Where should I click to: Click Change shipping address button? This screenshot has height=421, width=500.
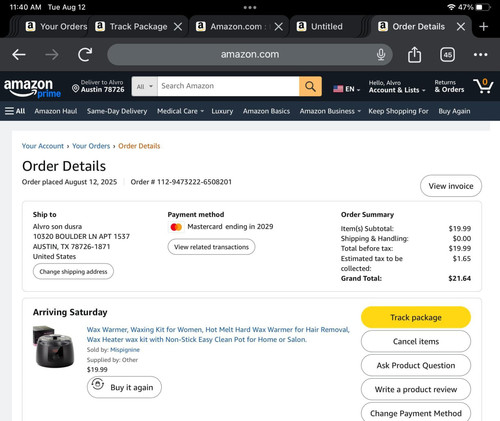pyautogui.click(x=73, y=272)
